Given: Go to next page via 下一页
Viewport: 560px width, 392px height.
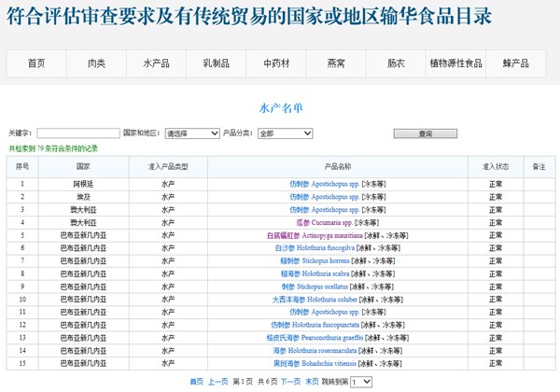Looking at the screenshot, I should tap(290, 382).
